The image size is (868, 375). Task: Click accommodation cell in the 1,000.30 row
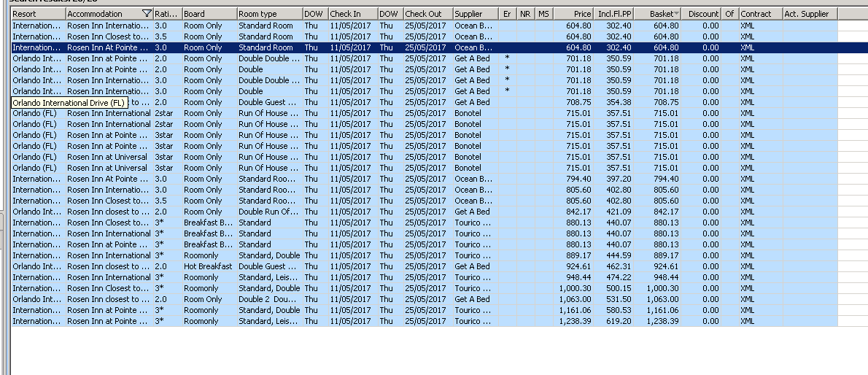pyautogui.click(x=109, y=288)
